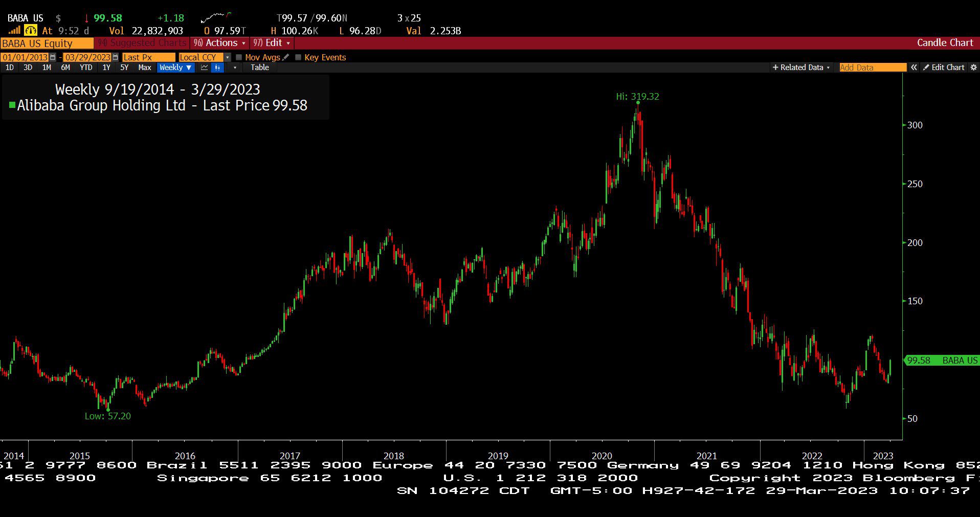Open the Weekly periodicity dropdown

175,68
